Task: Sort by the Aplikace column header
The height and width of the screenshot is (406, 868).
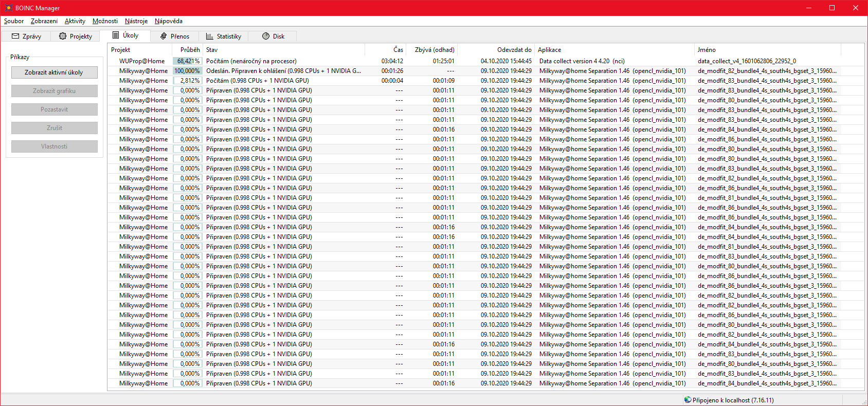Action: 614,50
